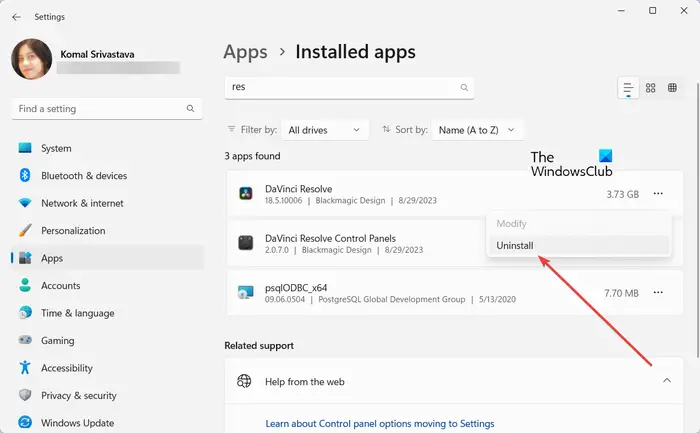Select the Personalization paintbrush icon
The image size is (700, 433).
[x=25, y=230]
